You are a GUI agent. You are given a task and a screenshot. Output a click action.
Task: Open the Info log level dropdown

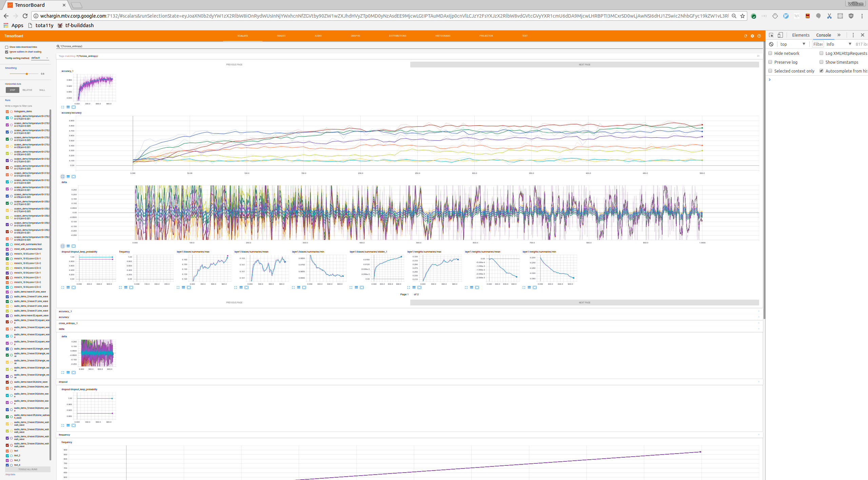tap(839, 44)
